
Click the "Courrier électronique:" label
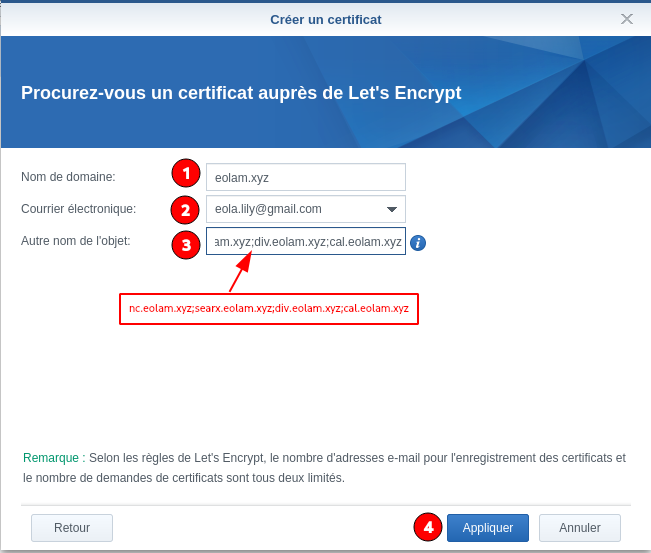tap(78, 209)
